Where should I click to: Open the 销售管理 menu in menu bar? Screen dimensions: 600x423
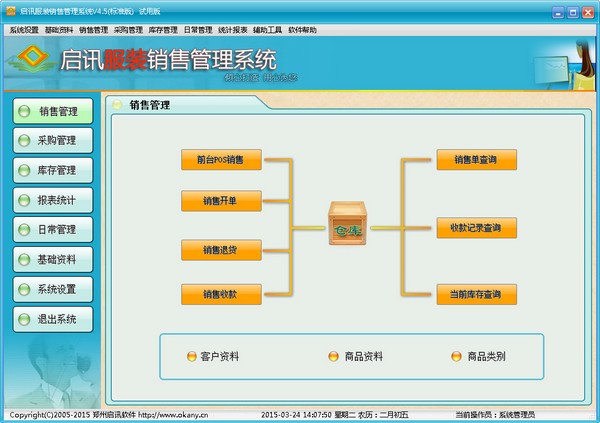click(93, 30)
